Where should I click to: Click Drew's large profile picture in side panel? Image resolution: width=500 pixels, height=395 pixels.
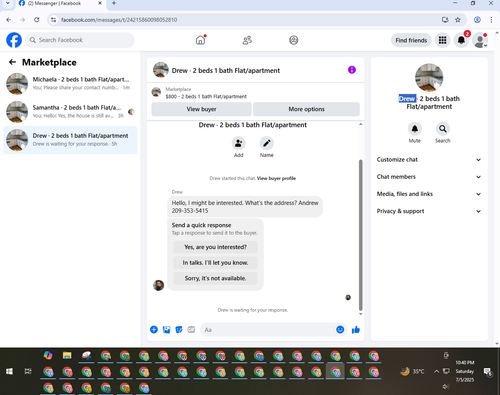tap(429, 77)
